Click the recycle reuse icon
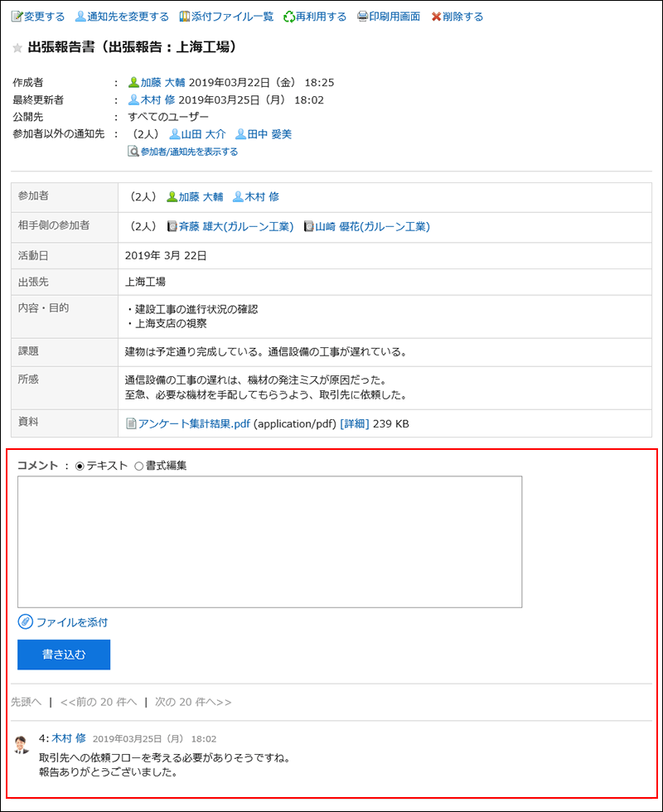Screen dimensions: 663x812 [289, 17]
